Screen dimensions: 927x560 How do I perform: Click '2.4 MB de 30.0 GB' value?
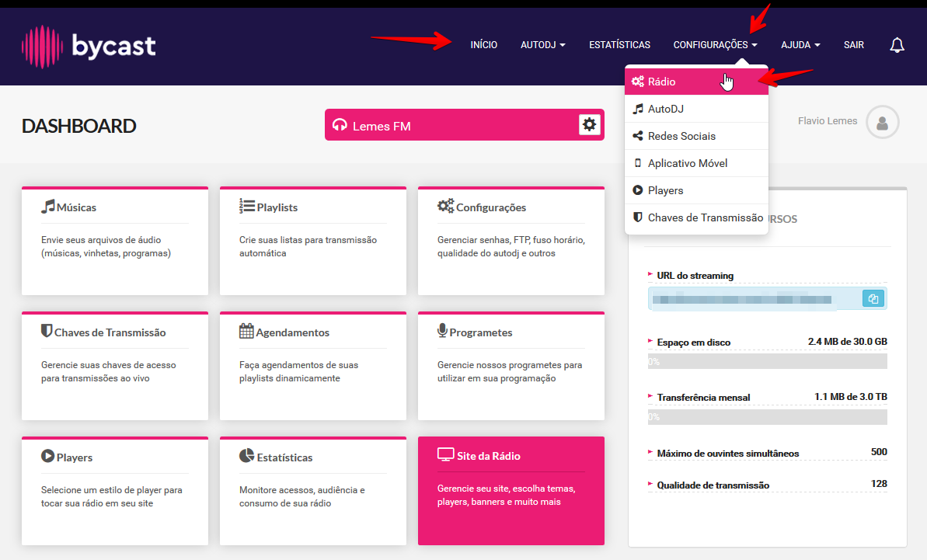click(847, 342)
